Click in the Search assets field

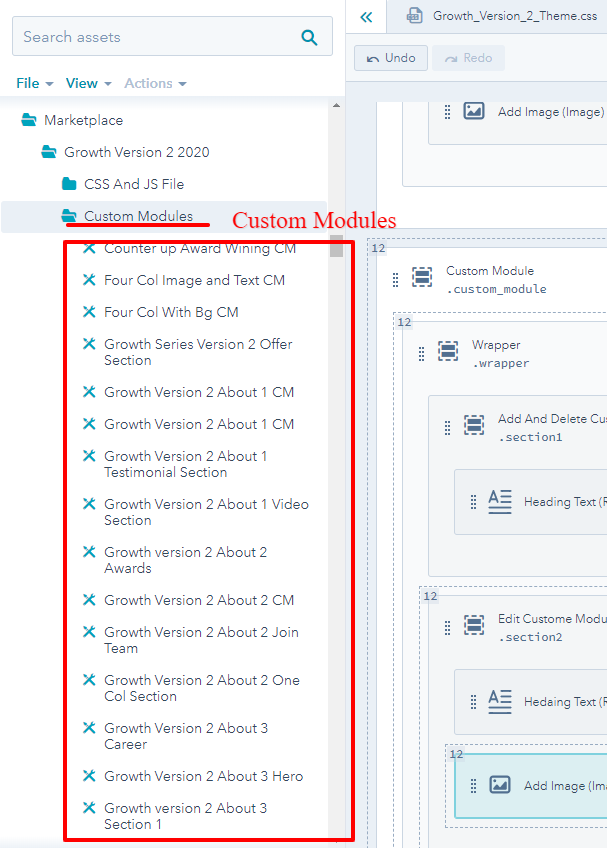point(155,38)
